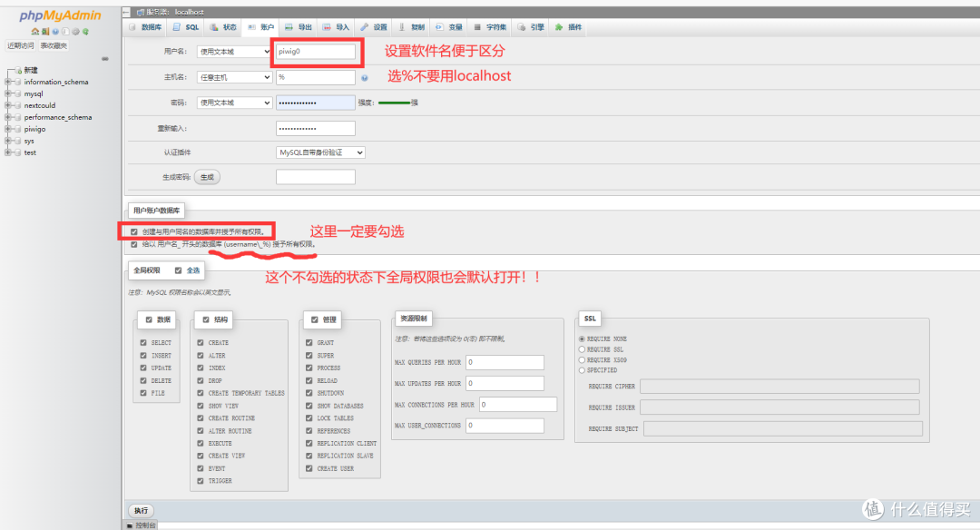Go to phpMyAdmin home via house icon
Image resolution: width=980 pixels, height=530 pixels.
[35, 31]
